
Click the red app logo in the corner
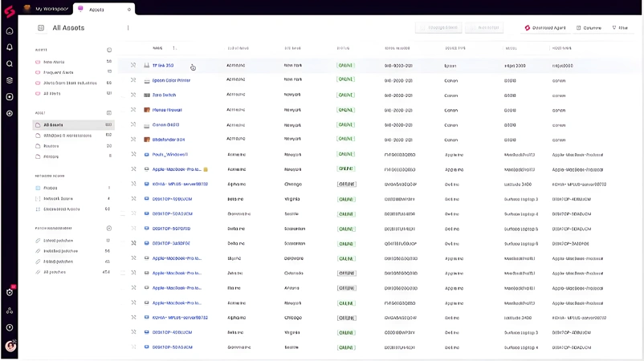point(10,11)
